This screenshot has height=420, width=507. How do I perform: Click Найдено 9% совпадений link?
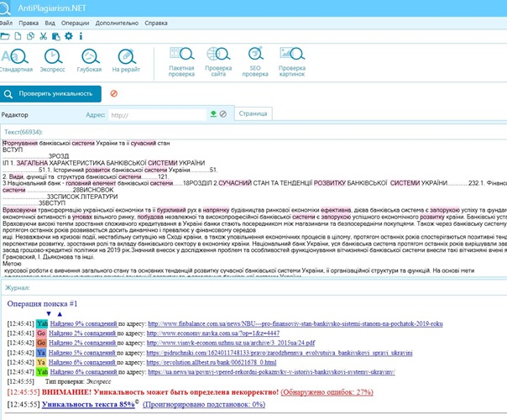[x=83, y=323]
